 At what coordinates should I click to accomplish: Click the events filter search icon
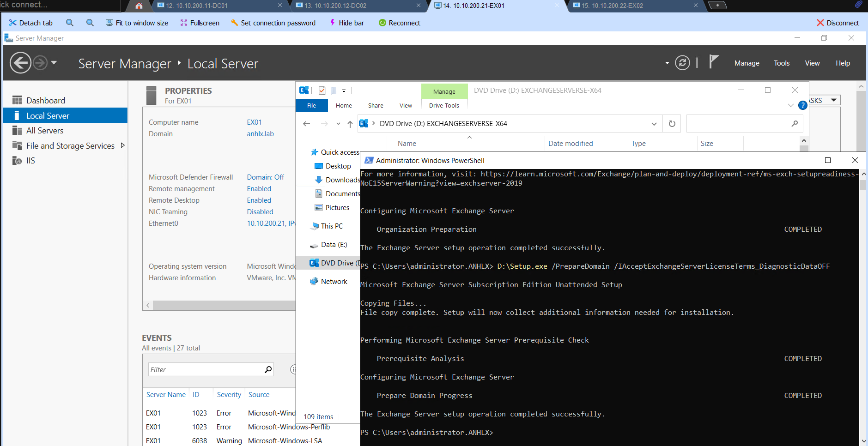(x=268, y=369)
